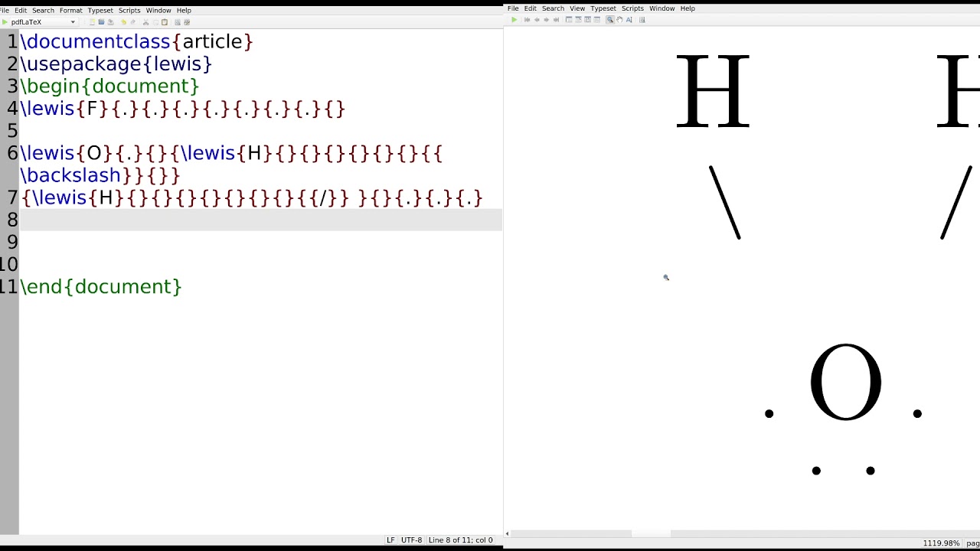The image size is (980, 551).
Task: Open the pdfLaTeX engine dropdown
Action: pyautogui.click(x=43, y=22)
